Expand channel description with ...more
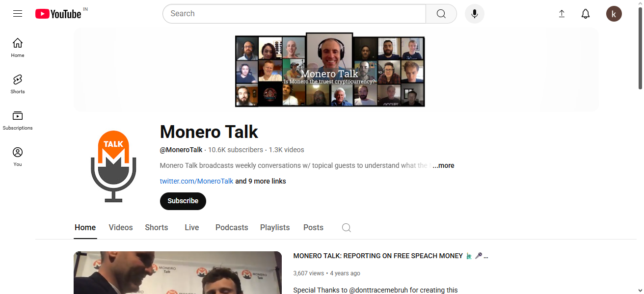Viewport: 644px width, 294px height. pyautogui.click(x=443, y=165)
